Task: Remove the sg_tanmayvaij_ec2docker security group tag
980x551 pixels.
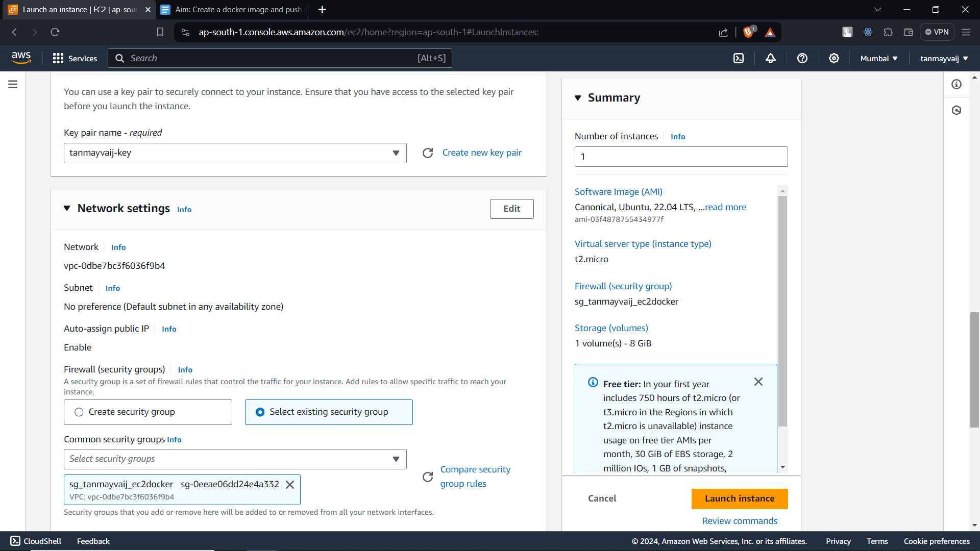Action: [290, 485]
